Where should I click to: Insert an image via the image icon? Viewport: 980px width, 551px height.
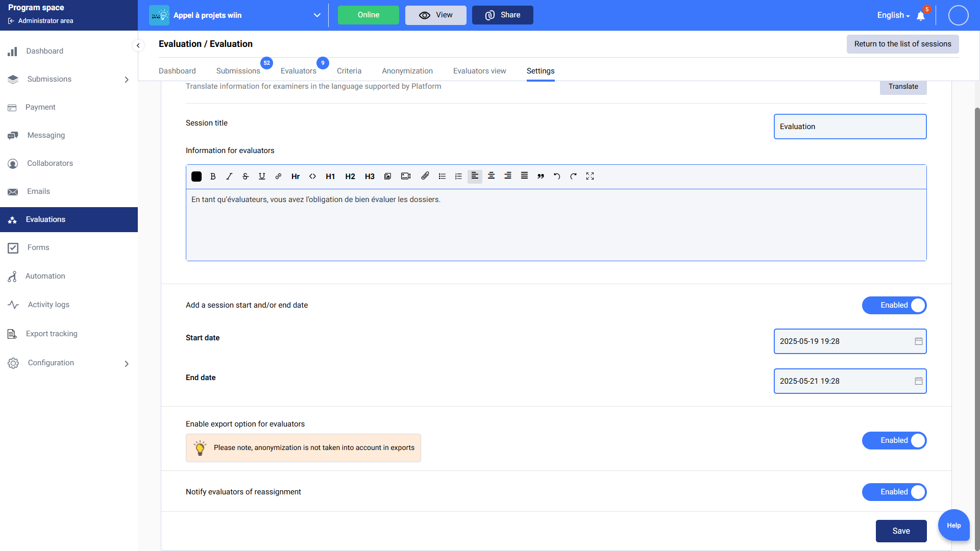click(388, 176)
